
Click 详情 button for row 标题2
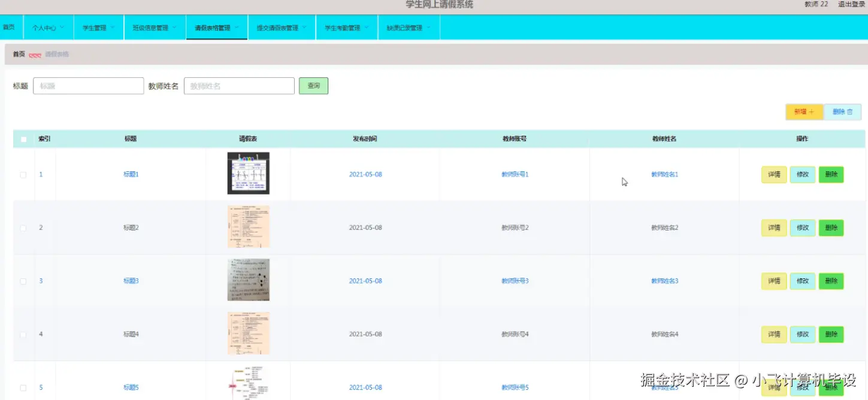[x=774, y=228]
